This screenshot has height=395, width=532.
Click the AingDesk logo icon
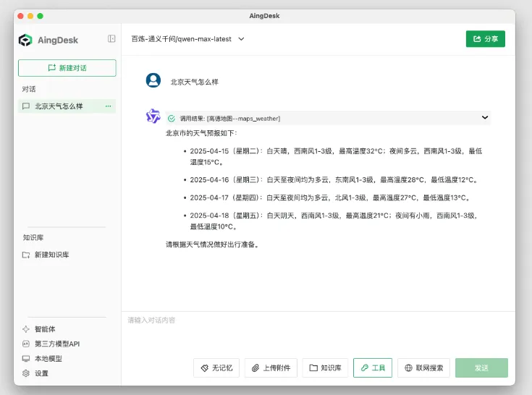(25, 40)
